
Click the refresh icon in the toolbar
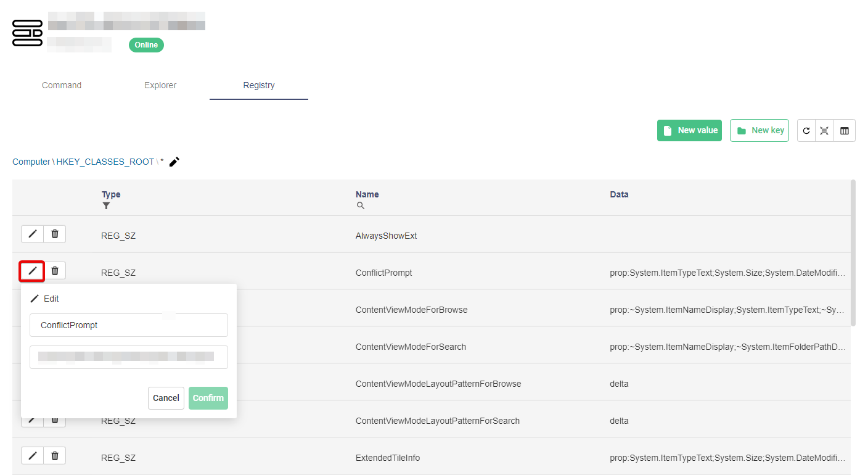click(x=806, y=131)
